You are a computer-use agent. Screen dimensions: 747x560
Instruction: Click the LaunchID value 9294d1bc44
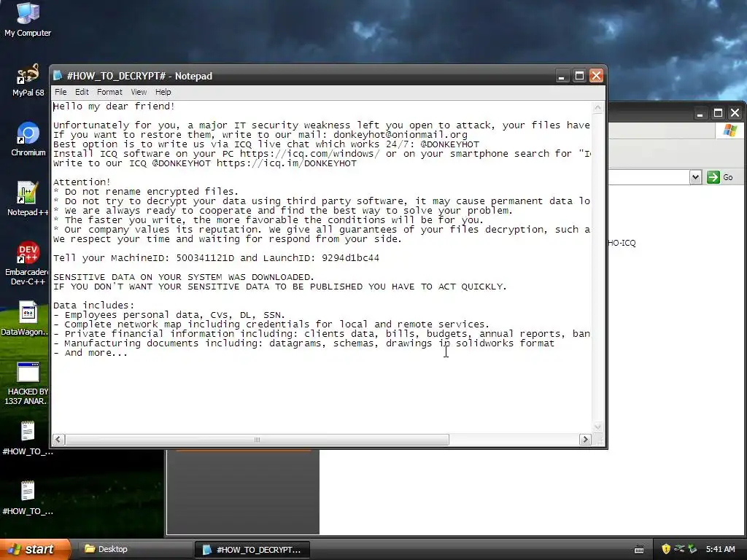click(351, 258)
